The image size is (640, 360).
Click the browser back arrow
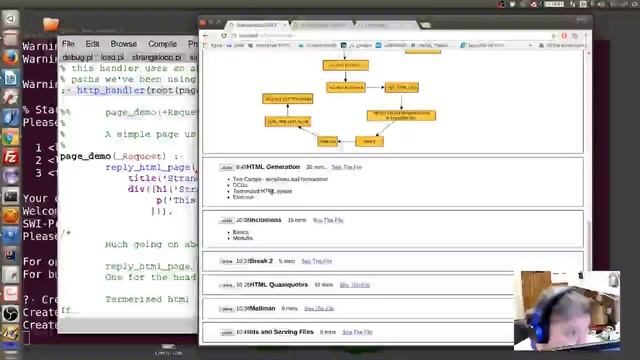[x=207, y=36]
